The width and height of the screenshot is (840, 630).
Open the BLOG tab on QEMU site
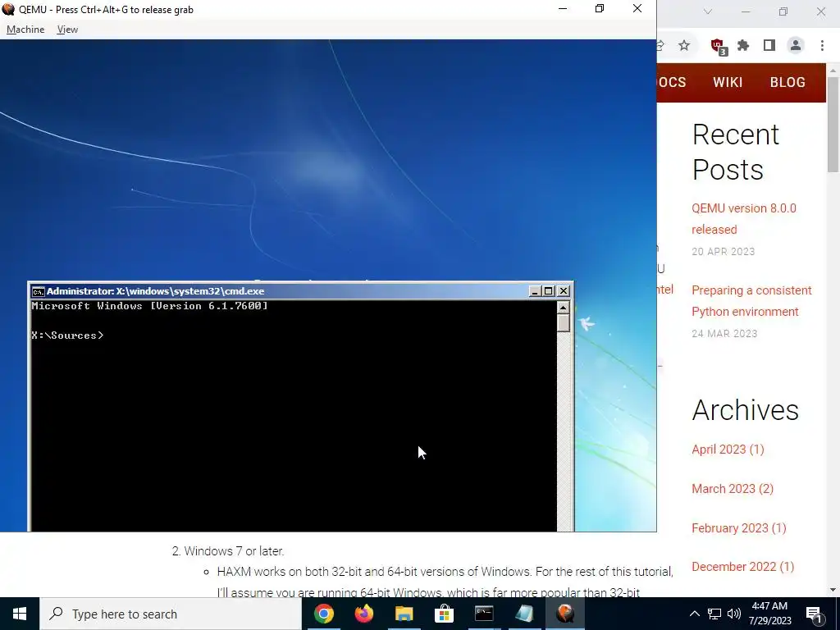[x=787, y=83]
